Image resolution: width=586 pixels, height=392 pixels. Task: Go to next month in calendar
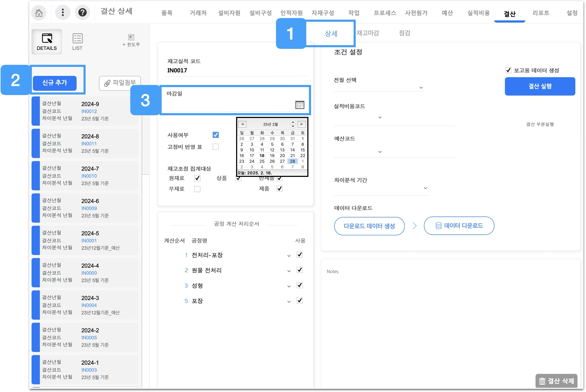(x=302, y=124)
